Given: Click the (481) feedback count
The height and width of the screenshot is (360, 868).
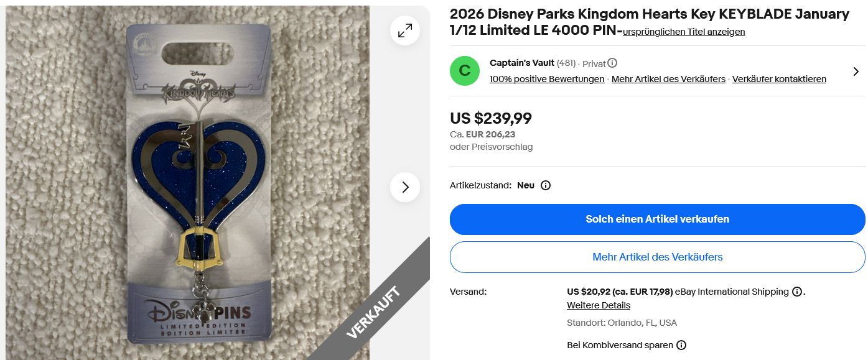Looking at the screenshot, I should (566, 63).
